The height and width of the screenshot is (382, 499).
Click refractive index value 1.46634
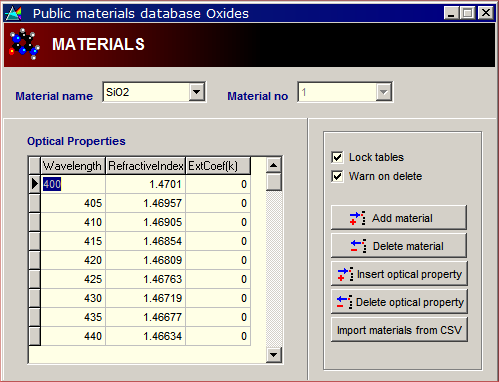pyautogui.click(x=146, y=336)
